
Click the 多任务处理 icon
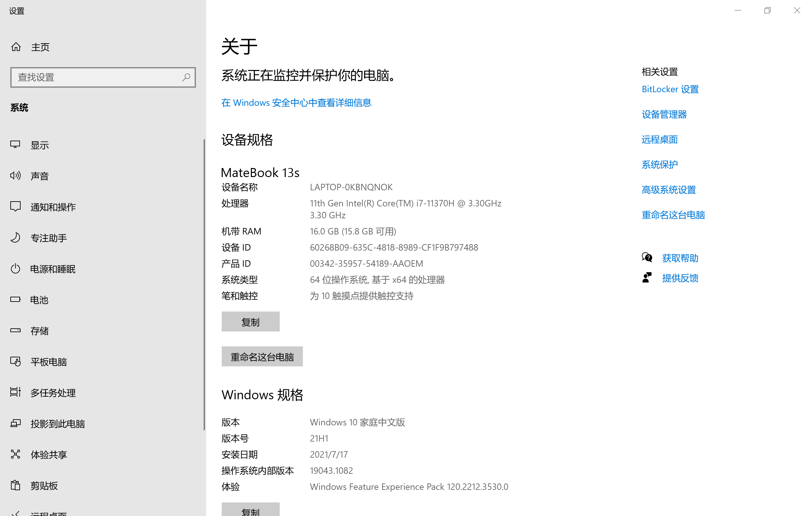[x=15, y=392]
